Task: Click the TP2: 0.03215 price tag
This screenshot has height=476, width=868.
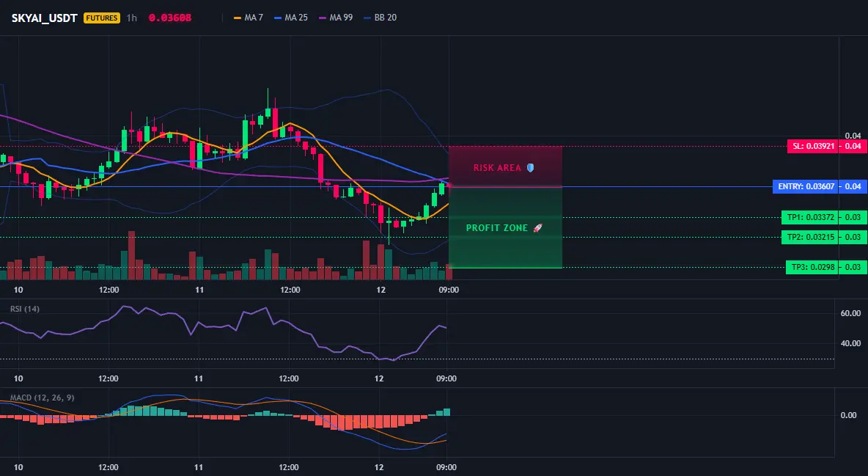Action: coord(810,237)
